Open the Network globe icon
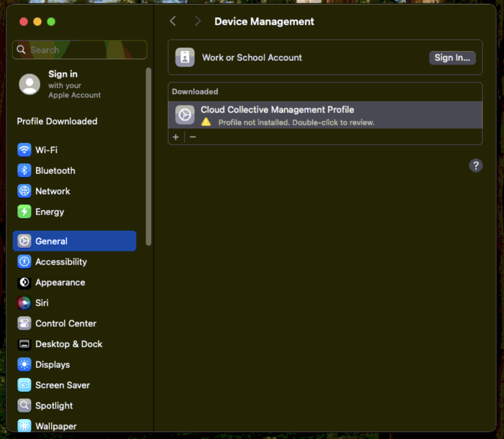Image resolution: width=504 pixels, height=439 pixels. pos(24,191)
